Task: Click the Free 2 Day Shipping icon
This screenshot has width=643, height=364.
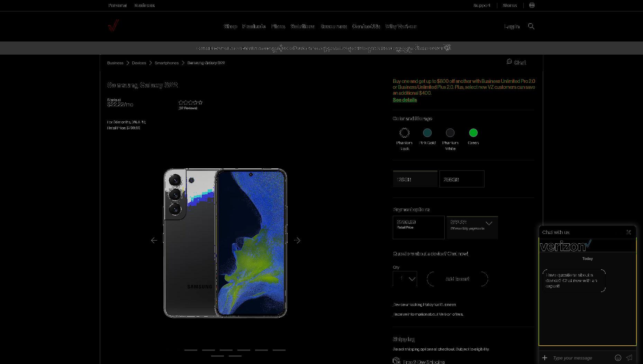Action: (397, 361)
